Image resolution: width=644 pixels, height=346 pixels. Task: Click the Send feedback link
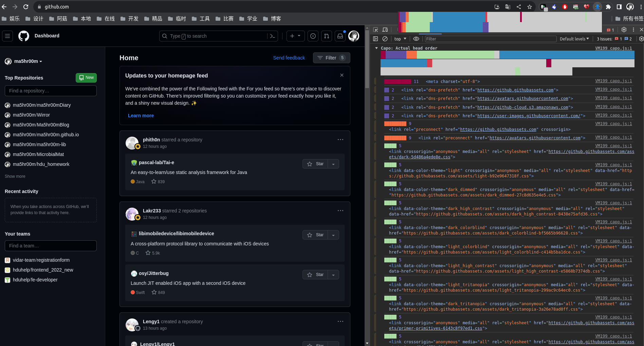click(x=289, y=58)
